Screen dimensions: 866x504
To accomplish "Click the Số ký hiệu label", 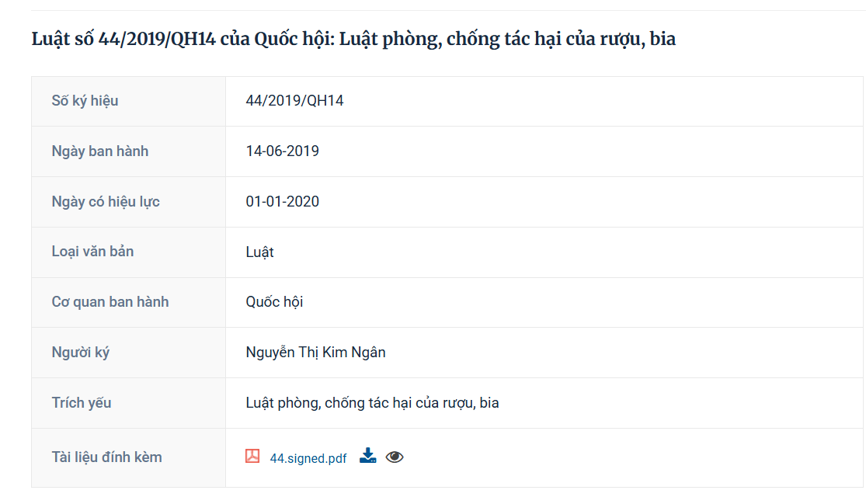I will pyautogui.click(x=85, y=101).
